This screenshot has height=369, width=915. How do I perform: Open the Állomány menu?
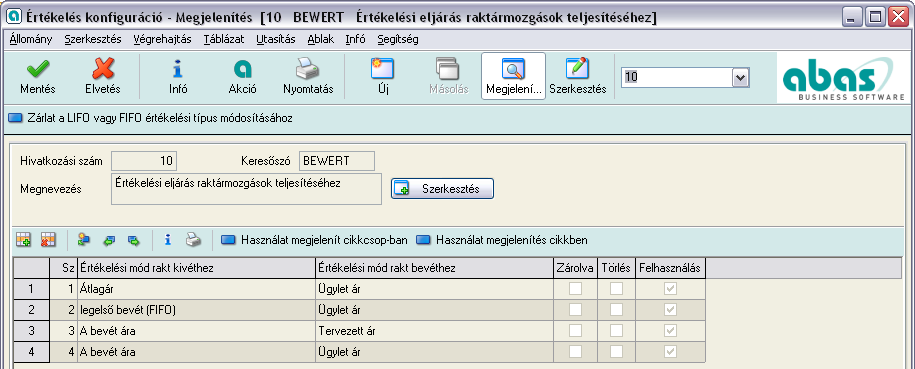pos(31,40)
